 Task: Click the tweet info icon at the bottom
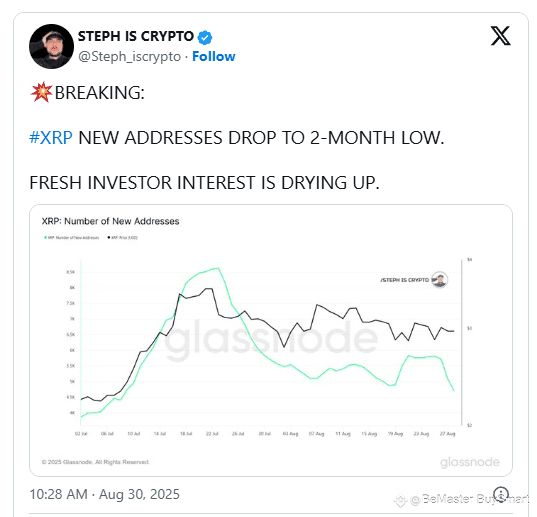(502, 494)
